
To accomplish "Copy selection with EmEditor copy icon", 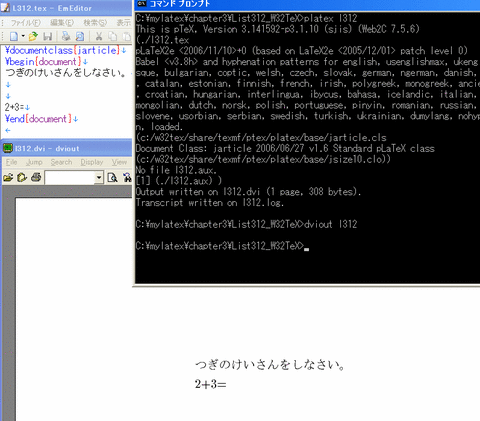I will (x=113, y=36).
